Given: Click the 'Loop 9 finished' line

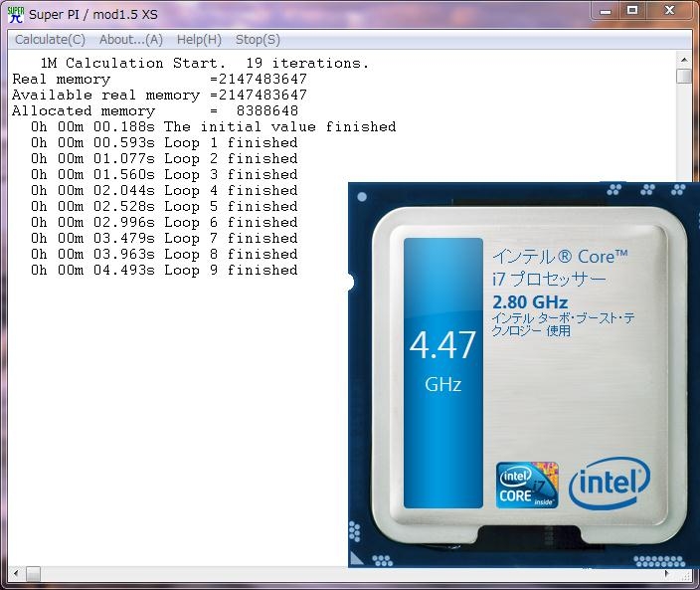Looking at the screenshot, I should coord(164,271).
